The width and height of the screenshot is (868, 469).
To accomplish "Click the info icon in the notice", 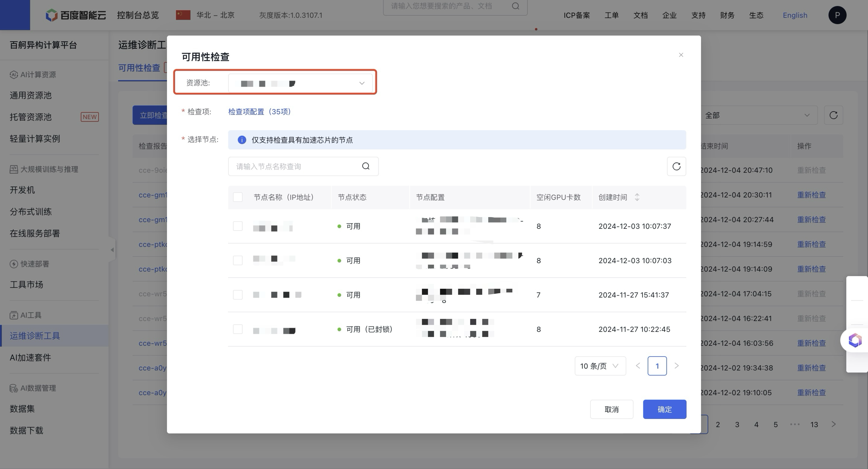I will pyautogui.click(x=242, y=140).
